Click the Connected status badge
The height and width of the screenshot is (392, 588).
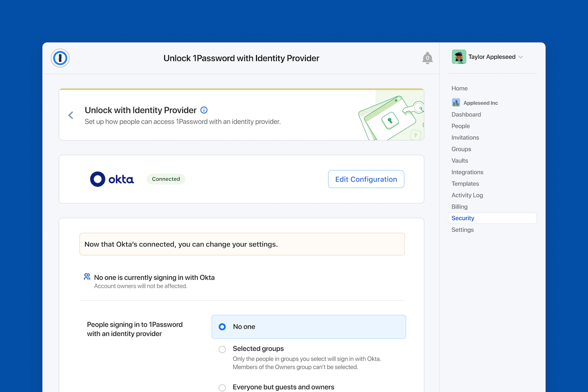click(x=166, y=179)
